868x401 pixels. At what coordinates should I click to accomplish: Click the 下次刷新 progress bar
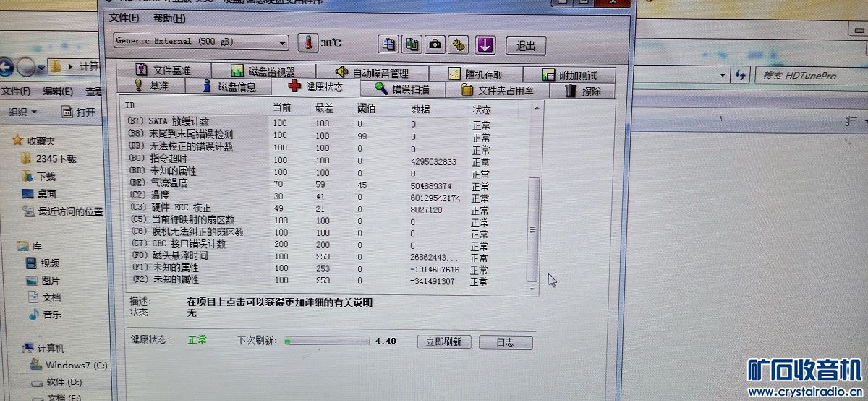(326, 341)
